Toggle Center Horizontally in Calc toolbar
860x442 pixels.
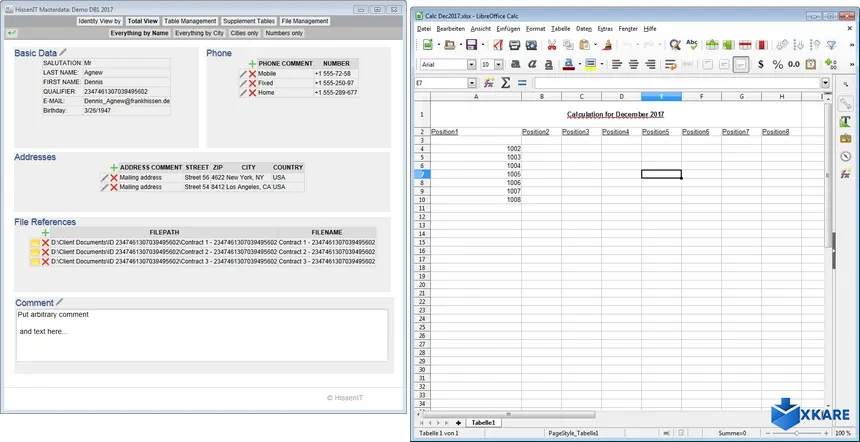click(x=633, y=64)
